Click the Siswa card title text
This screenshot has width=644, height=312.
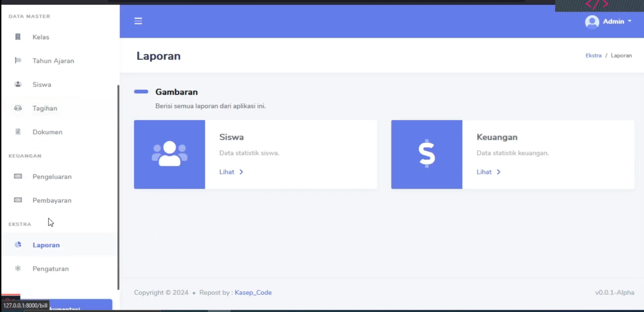click(x=231, y=137)
